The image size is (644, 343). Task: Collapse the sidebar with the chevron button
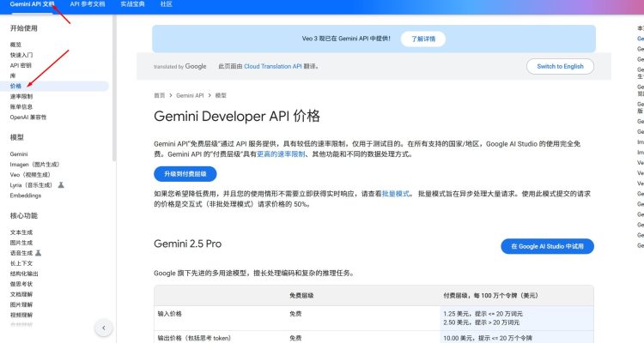click(x=104, y=328)
